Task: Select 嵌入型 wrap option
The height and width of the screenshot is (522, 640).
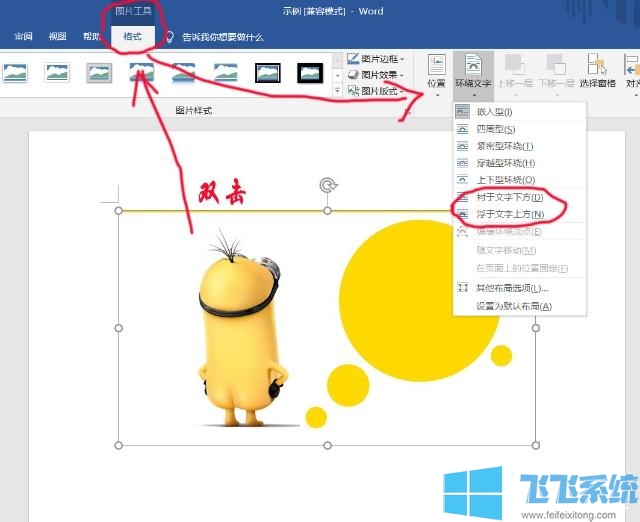Action: click(497, 112)
